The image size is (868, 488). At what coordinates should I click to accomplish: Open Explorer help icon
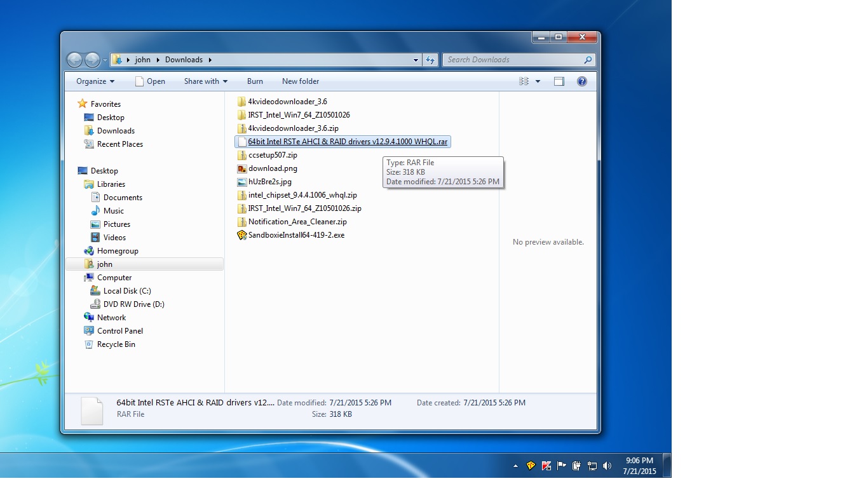(x=581, y=81)
